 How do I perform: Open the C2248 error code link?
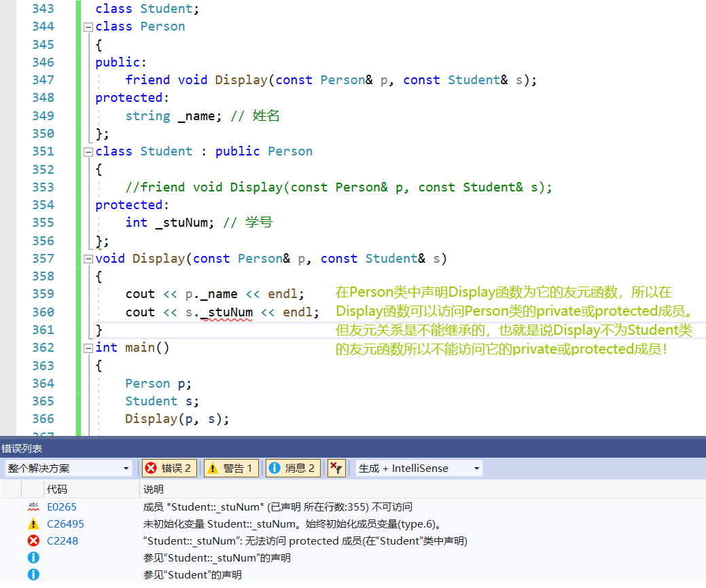pos(63,540)
